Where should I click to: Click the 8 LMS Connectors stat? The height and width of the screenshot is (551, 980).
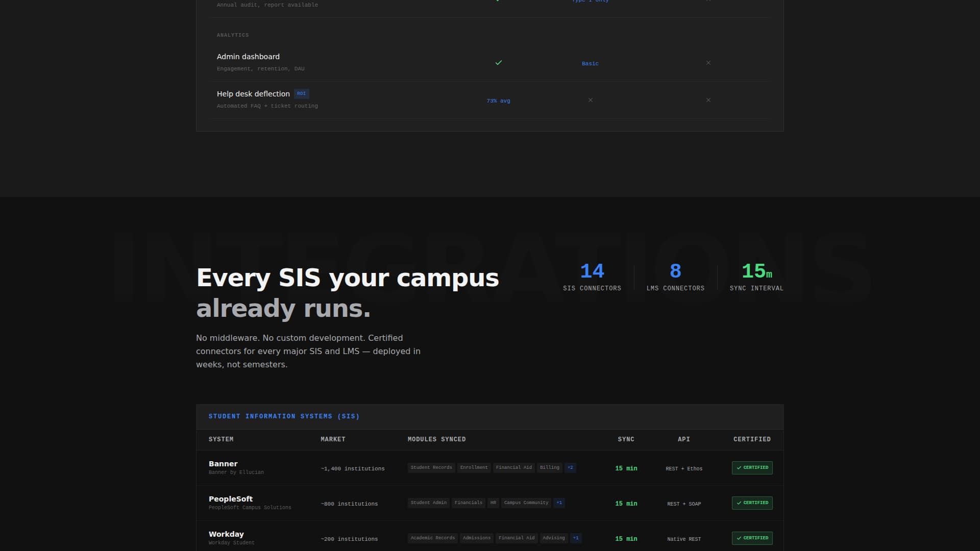675,277
